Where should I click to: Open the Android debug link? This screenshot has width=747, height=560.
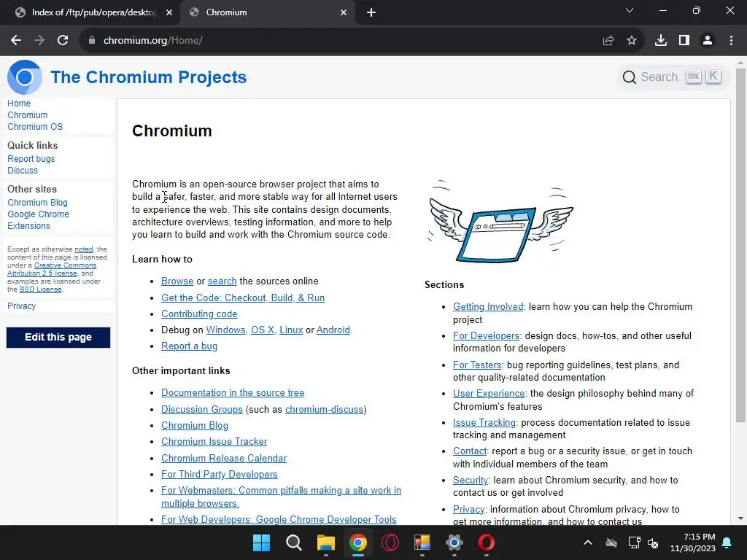pyautogui.click(x=333, y=330)
